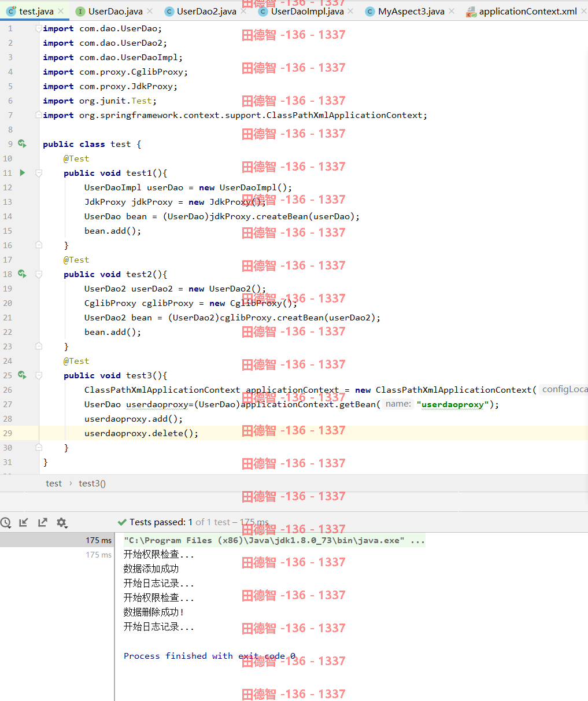Click line number 29 in the gutter

[x=7, y=433]
